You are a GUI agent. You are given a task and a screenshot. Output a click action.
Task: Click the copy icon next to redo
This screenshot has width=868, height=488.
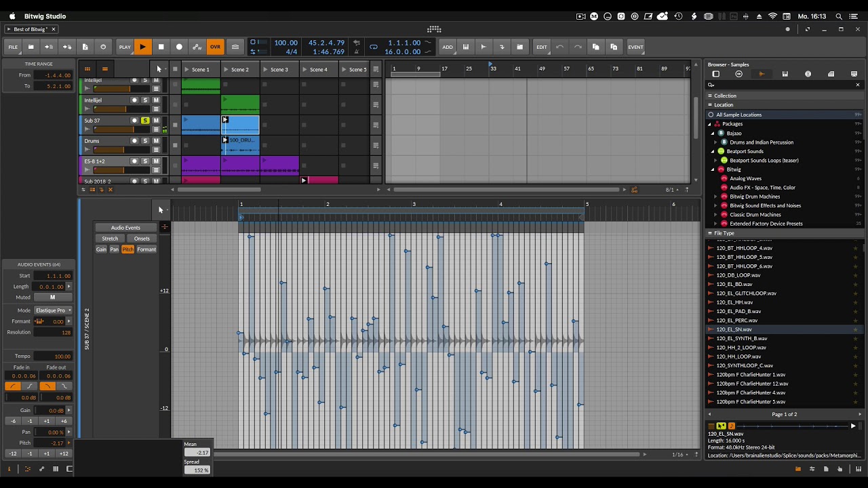(x=595, y=47)
